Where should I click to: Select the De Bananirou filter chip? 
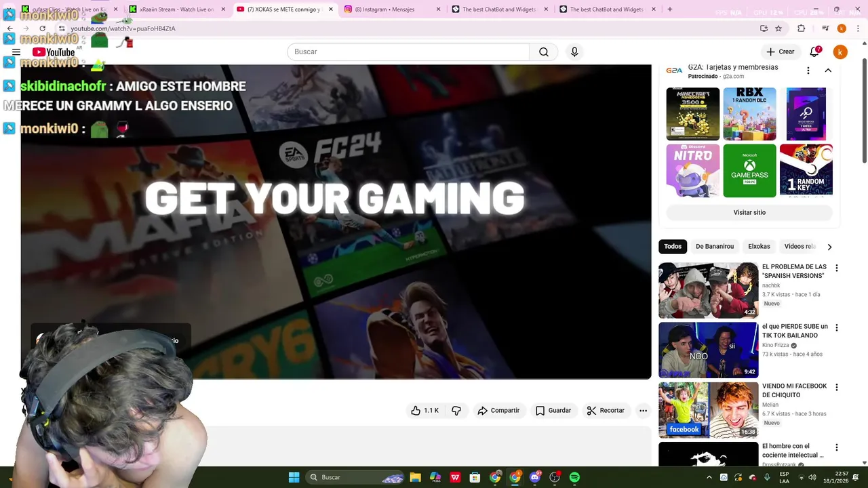click(715, 247)
